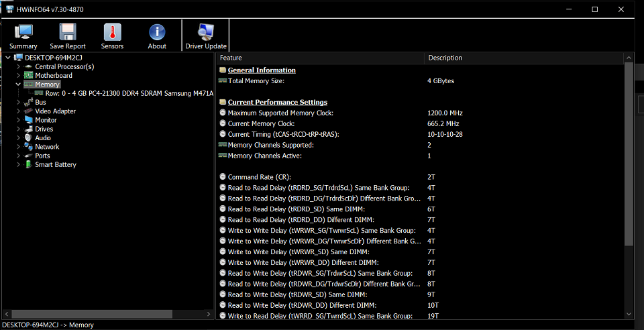This screenshot has width=644, height=330.
Task: Click the Ports tree icon
Action: 29,156
